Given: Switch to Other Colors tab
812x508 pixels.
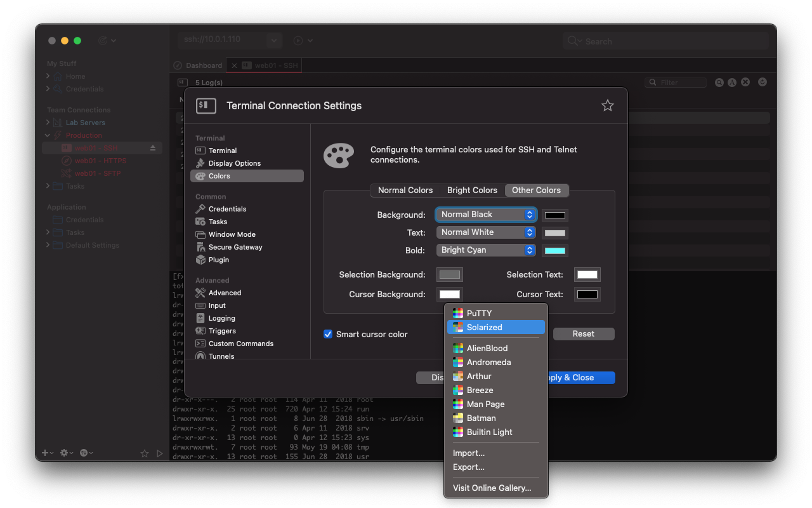Looking at the screenshot, I should [x=537, y=190].
